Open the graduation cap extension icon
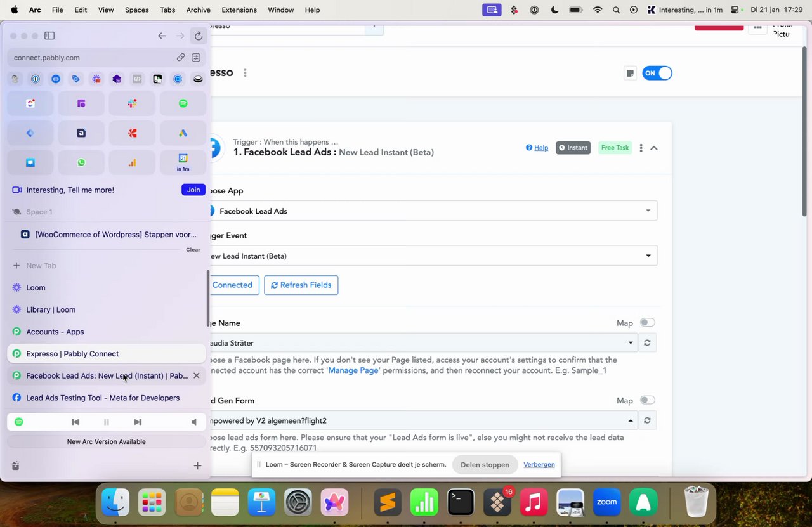 [117, 79]
